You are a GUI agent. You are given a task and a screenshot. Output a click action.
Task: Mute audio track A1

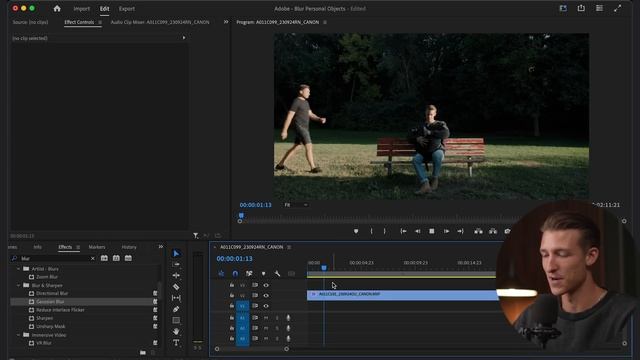266,318
